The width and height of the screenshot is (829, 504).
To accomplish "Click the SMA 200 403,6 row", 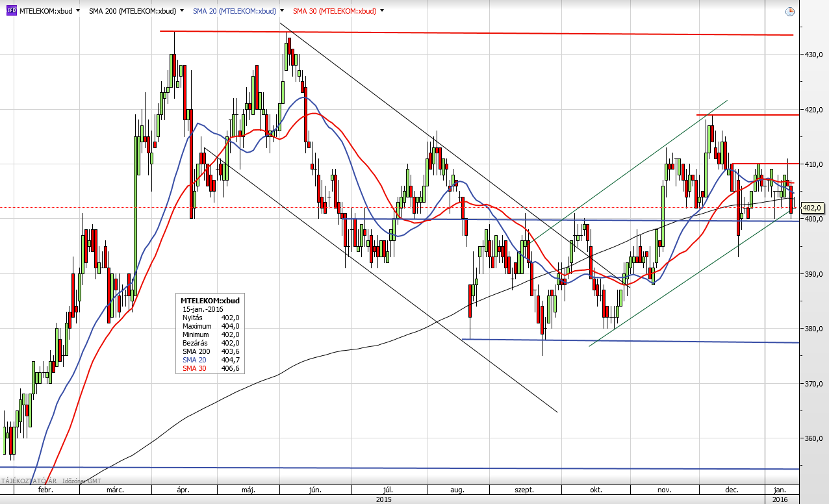I will [210, 351].
